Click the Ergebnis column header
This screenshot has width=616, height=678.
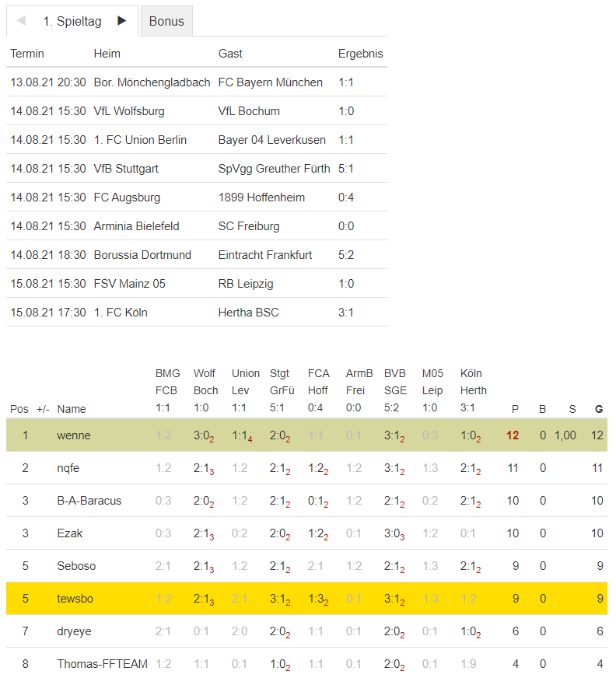(x=360, y=54)
